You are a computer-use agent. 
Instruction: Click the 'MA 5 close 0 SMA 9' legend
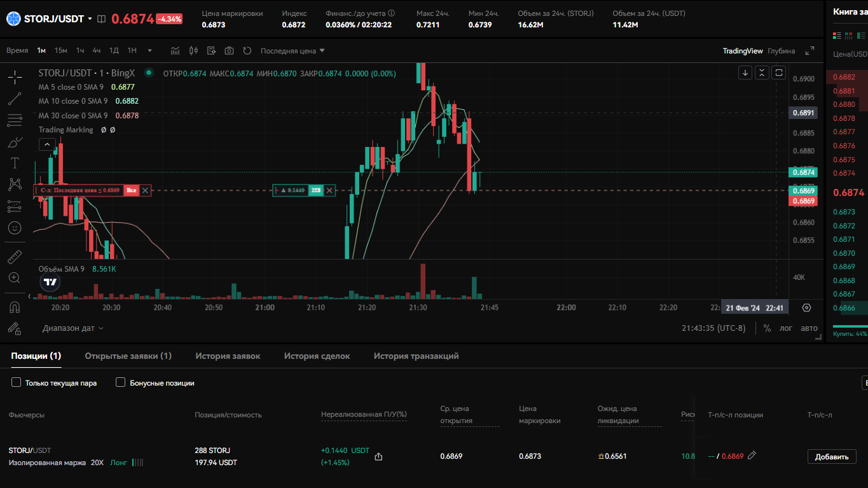pos(72,87)
